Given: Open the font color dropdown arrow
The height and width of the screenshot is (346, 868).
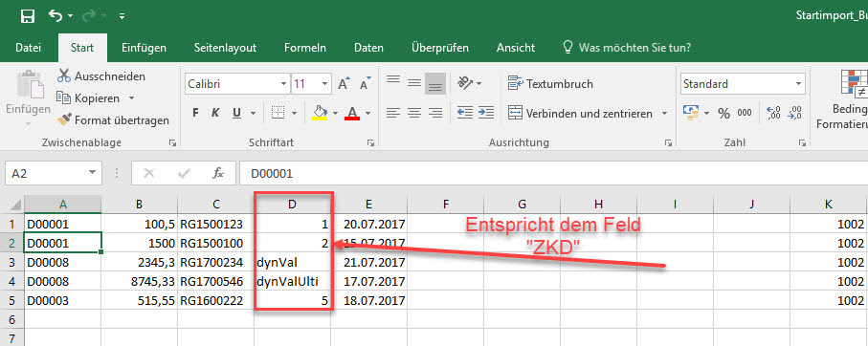Looking at the screenshot, I should pyautogui.click(x=367, y=114).
